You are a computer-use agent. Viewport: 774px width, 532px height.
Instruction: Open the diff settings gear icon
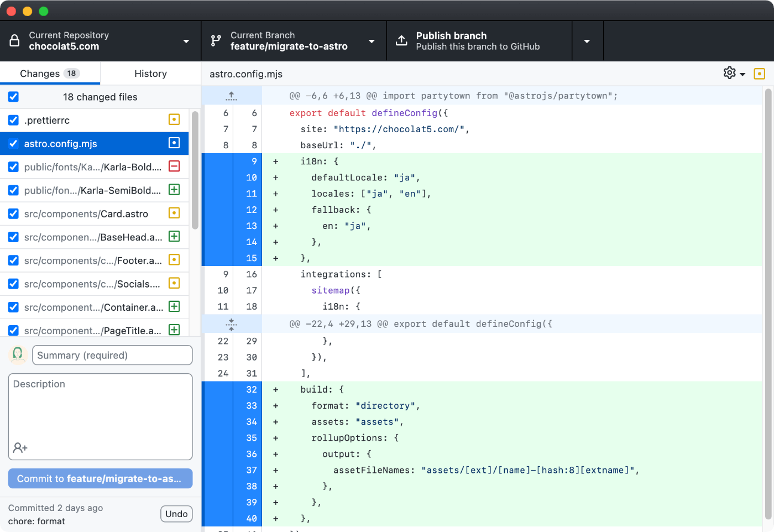coord(730,73)
